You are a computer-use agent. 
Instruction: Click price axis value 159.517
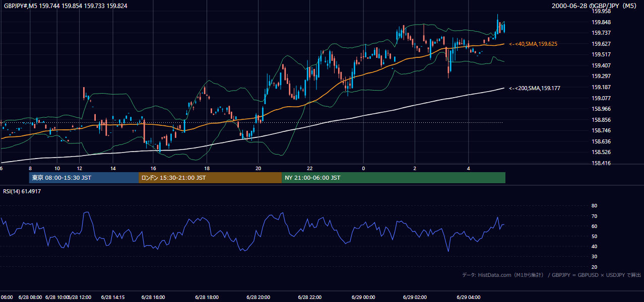601,54
